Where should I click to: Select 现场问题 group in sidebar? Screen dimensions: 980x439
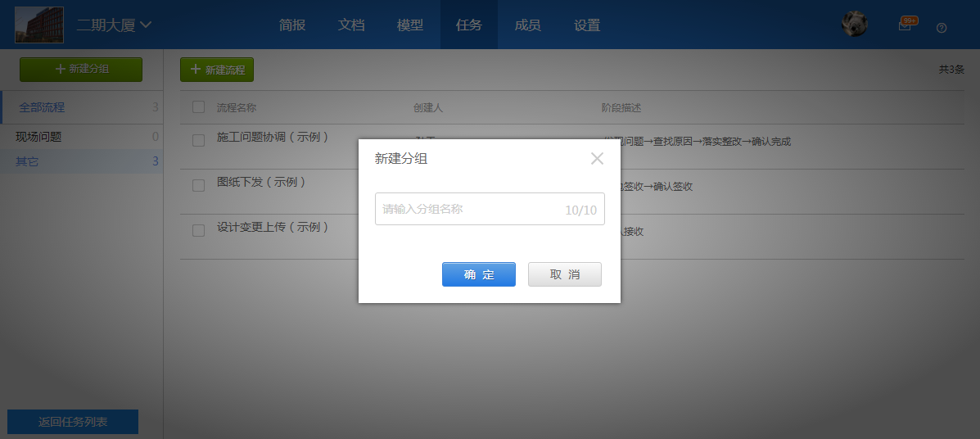[x=38, y=137]
